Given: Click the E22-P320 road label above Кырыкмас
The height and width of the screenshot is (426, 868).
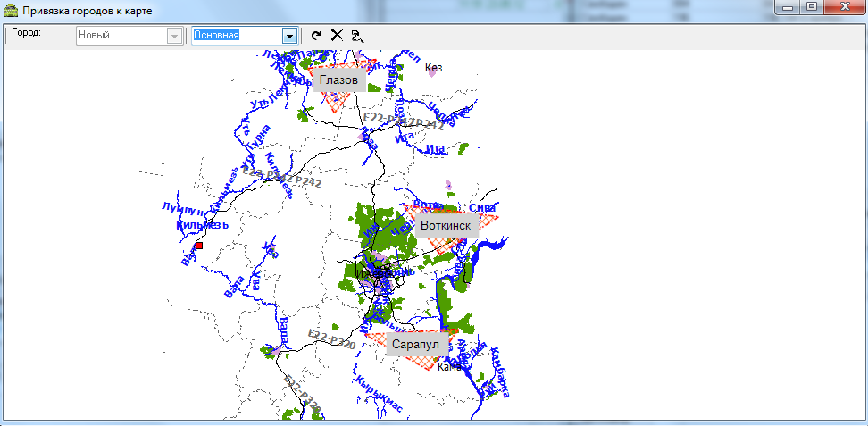Looking at the screenshot, I should [x=331, y=339].
